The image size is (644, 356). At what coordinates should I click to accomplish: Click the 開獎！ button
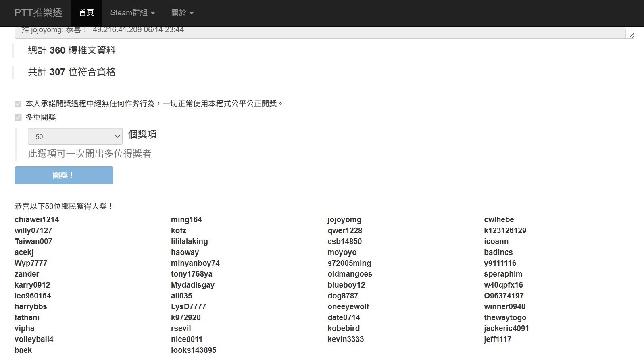coord(64,175)
